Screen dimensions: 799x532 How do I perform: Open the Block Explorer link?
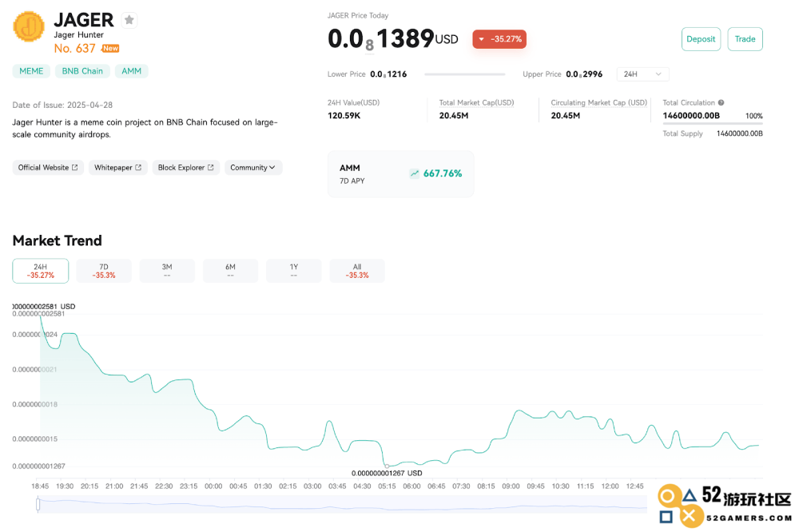point(186,168)
